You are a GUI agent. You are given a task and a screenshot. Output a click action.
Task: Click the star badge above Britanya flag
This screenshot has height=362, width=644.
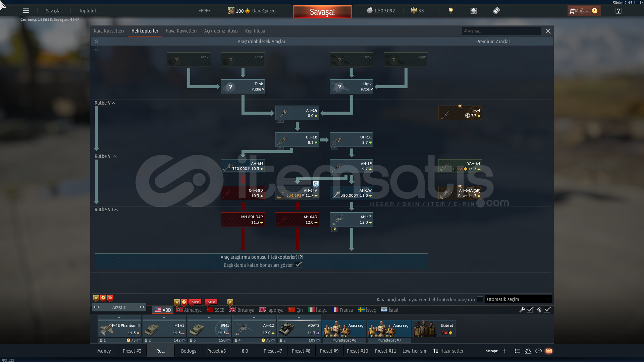tap(230, 302)
